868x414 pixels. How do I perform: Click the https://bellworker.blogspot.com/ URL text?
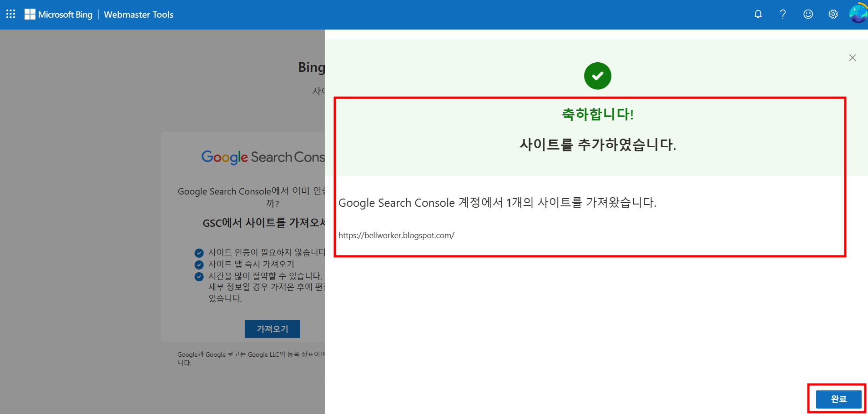(396, 235)
